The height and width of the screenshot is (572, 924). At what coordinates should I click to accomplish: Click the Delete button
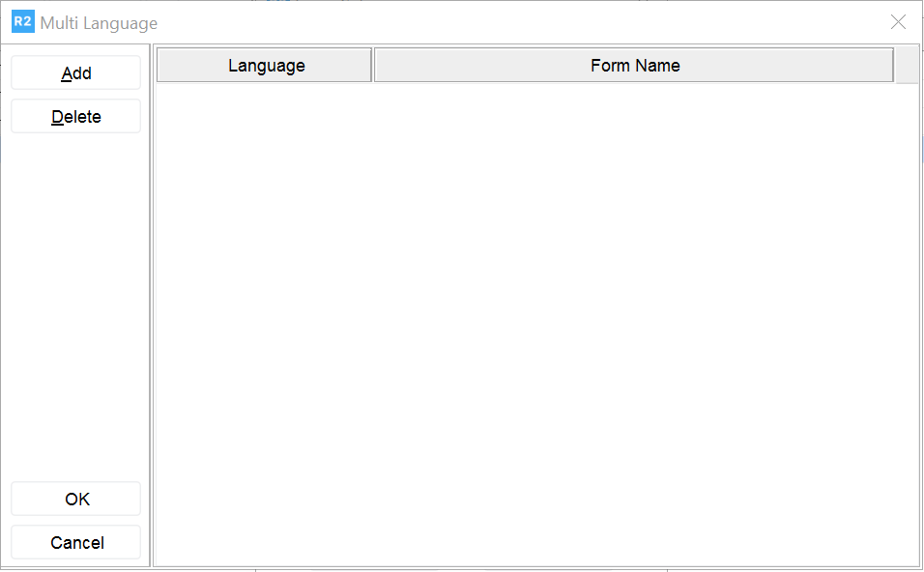tap(76, 116)
